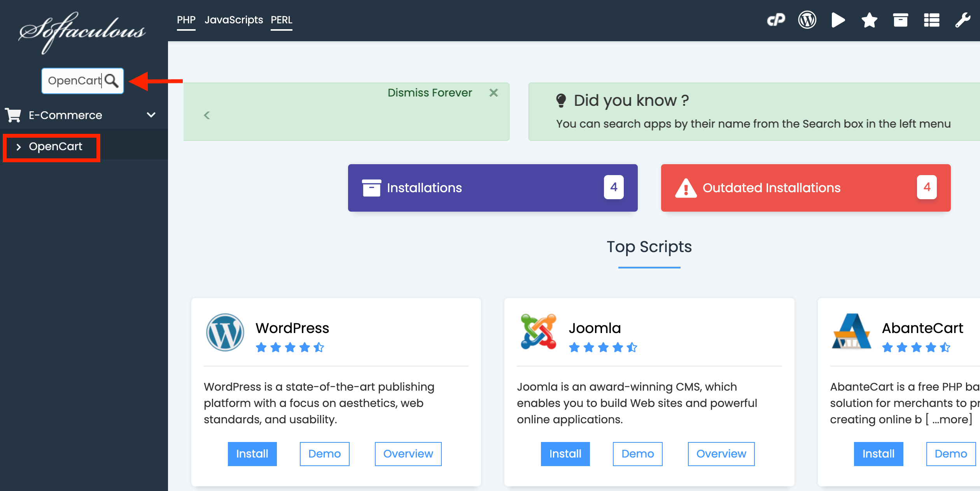Click the AbanteCart title text

pyautogui.click(x=922, y=328)
